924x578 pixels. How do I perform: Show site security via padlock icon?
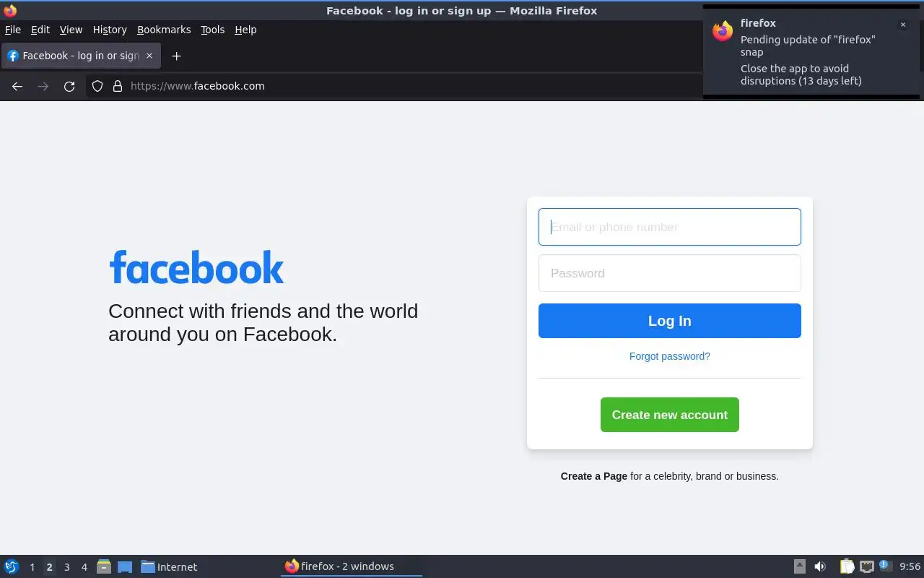[x=118, y=86]
